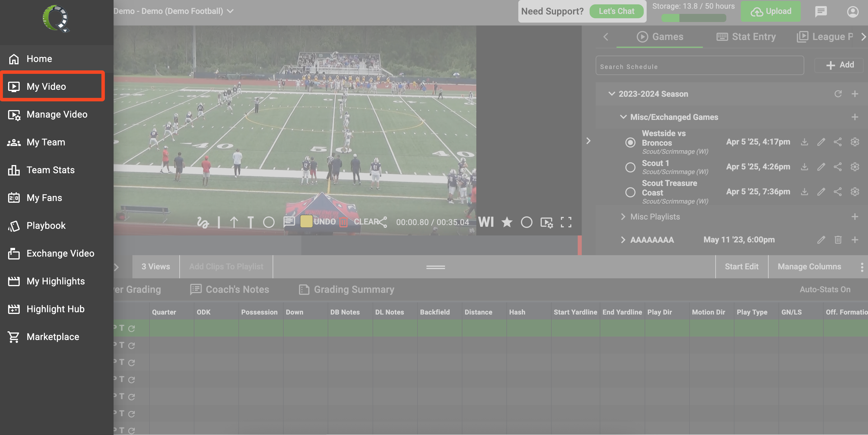Download the Westside vs Broncos game

coord(804,142)
